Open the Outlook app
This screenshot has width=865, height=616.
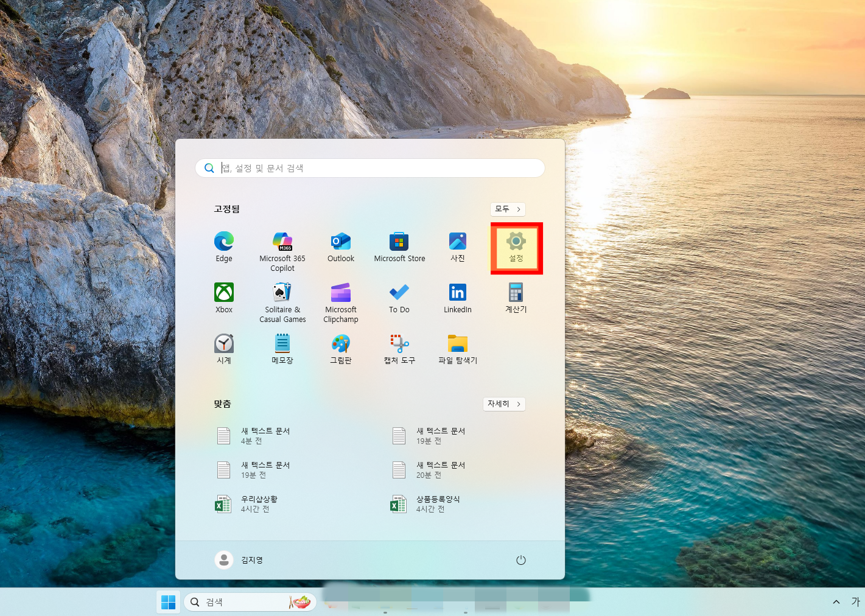pyautogui.click(x=341, y=247)
